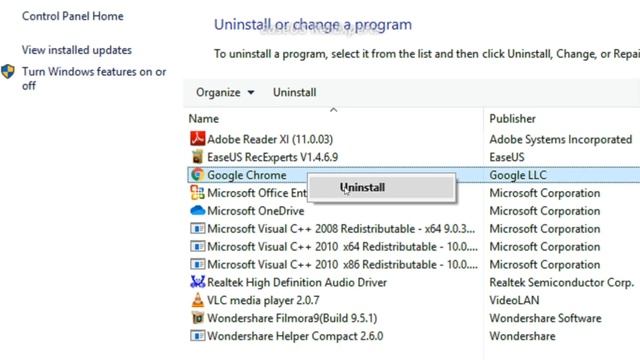This screenshot has height=360, width=640.
Task: Select Wondershare Filmora9(Build 9.5.1) entry
Action: tap(292, 318)
